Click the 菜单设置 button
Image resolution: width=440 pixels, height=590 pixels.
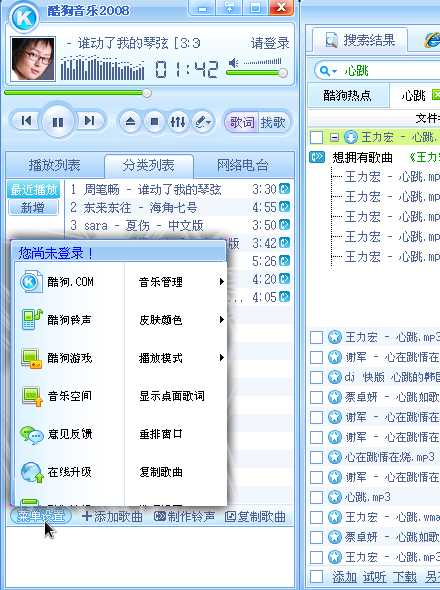click(40, 516)
